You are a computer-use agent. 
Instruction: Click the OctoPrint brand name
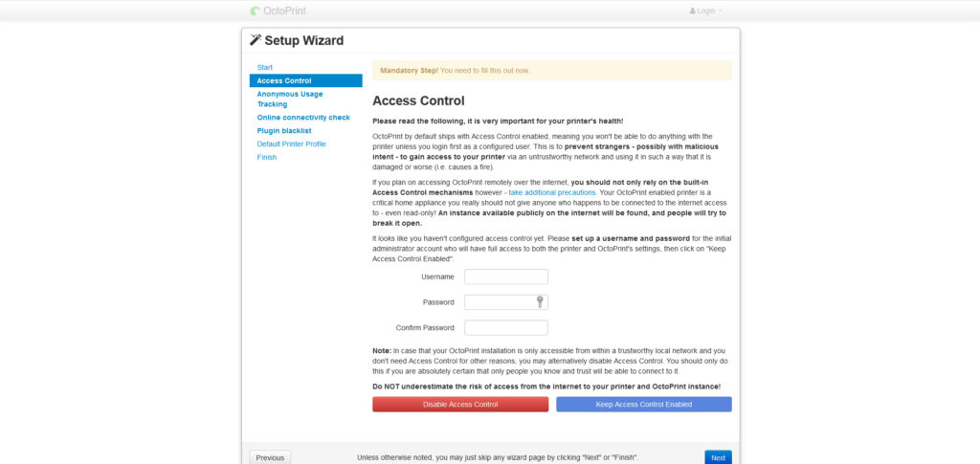(284, 11)
